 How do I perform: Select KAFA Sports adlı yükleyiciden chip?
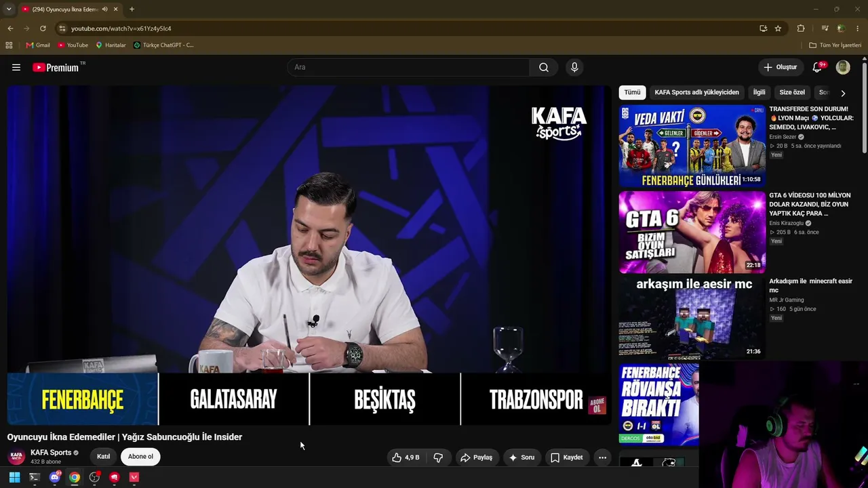(x=696, y=92)
